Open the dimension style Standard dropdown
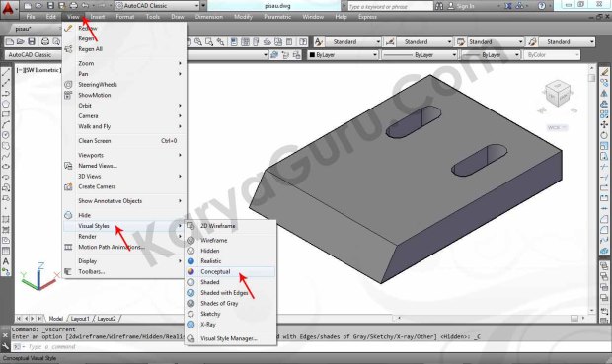Image resolution: width=612 pixels, height=364 pixels. pos(424,41)
